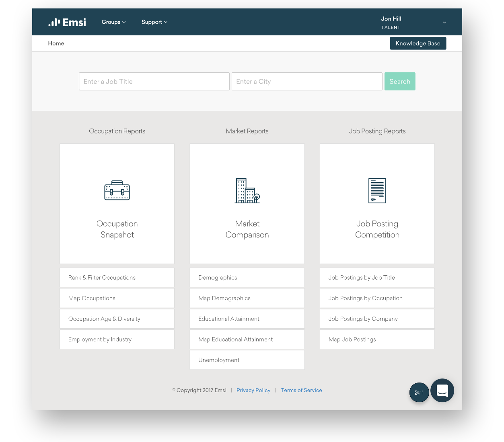504x442 pixels.
Task: Open the Knowledge Base button
Action: click(x=418, y=43)
